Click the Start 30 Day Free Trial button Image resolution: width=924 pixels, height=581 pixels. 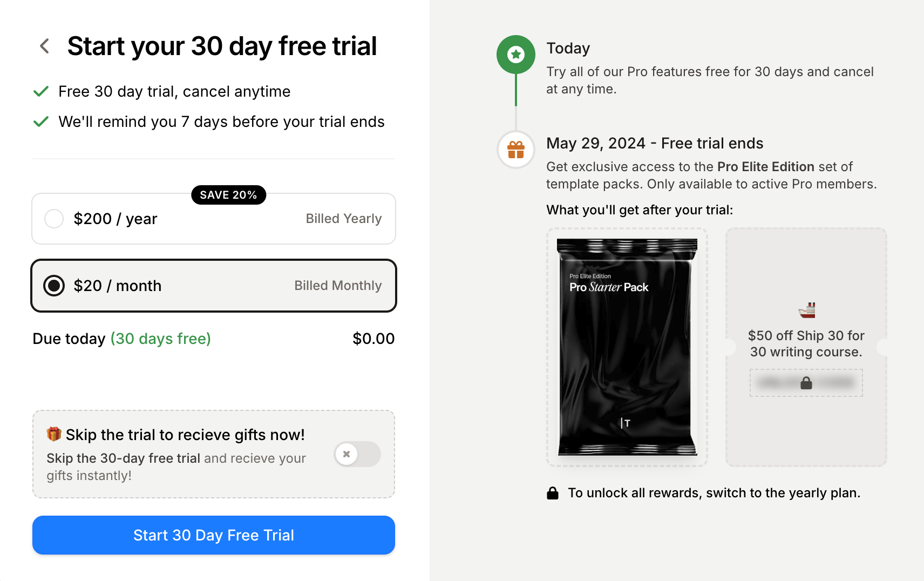[214, 535]
